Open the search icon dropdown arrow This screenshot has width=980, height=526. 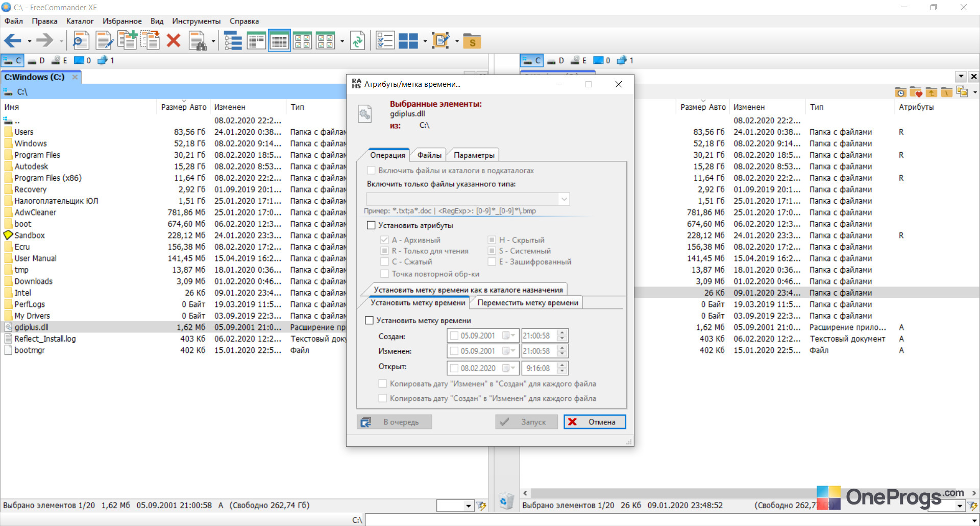tap(213, 41)
